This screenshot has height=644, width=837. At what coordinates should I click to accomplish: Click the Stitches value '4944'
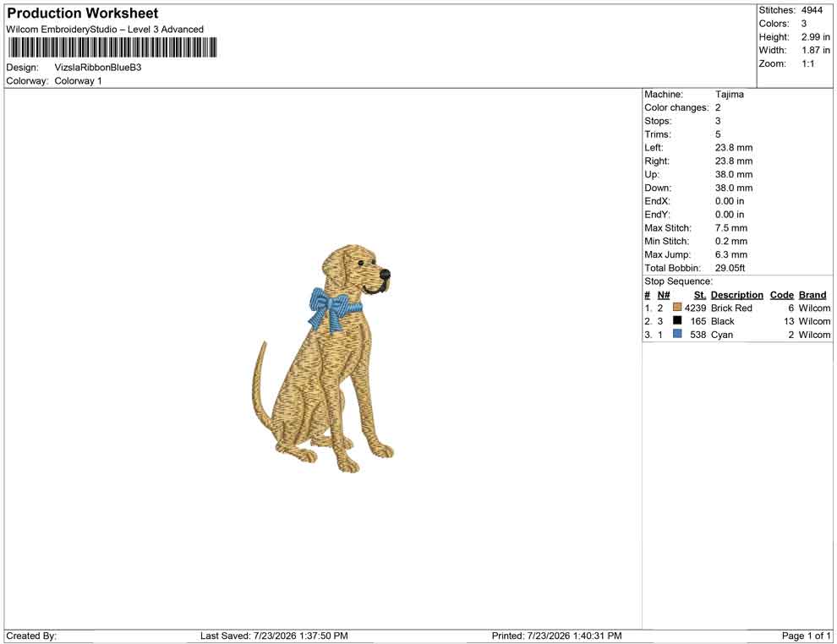(x=812, y=10)
